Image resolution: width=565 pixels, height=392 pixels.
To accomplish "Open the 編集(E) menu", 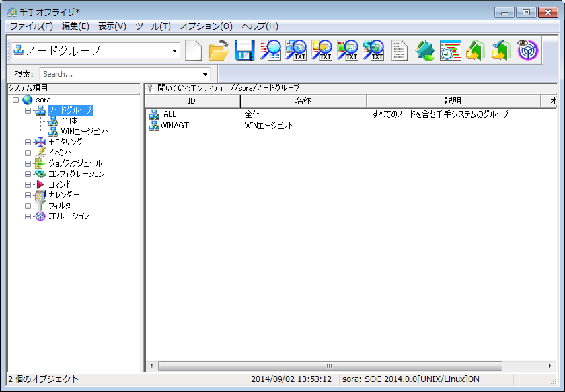I will (x=75, y=26).
